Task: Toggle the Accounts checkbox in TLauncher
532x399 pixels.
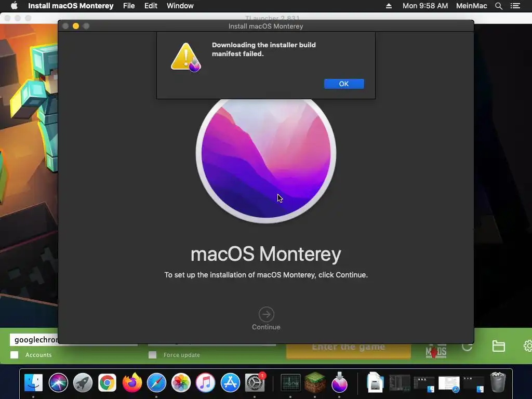Action: (14, 355)
